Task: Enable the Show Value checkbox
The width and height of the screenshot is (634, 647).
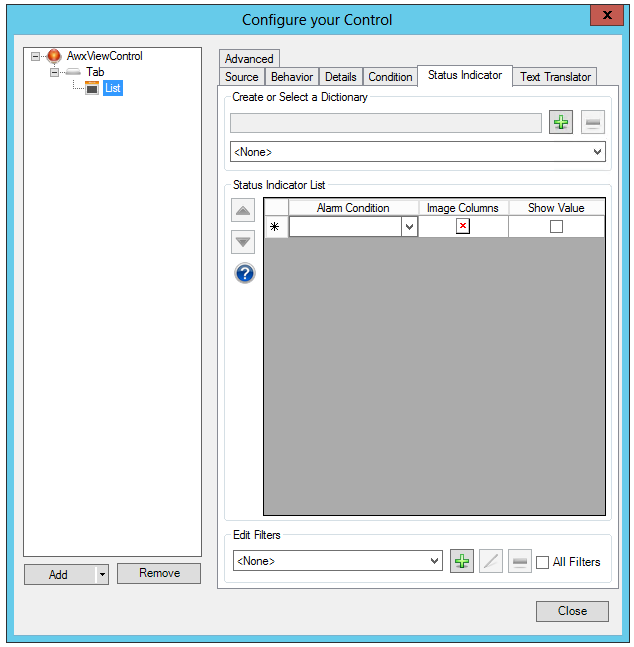Action: pos(556,227)
